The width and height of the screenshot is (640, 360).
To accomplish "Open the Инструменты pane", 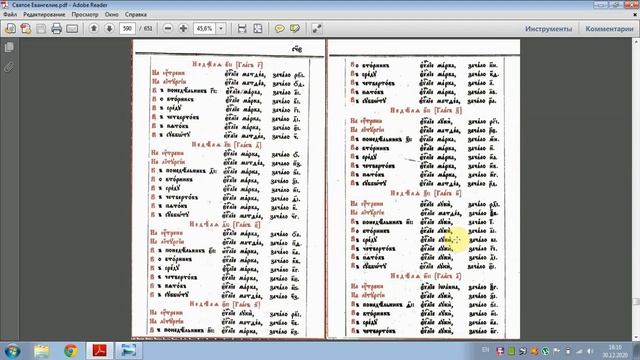I will (548, 29).
